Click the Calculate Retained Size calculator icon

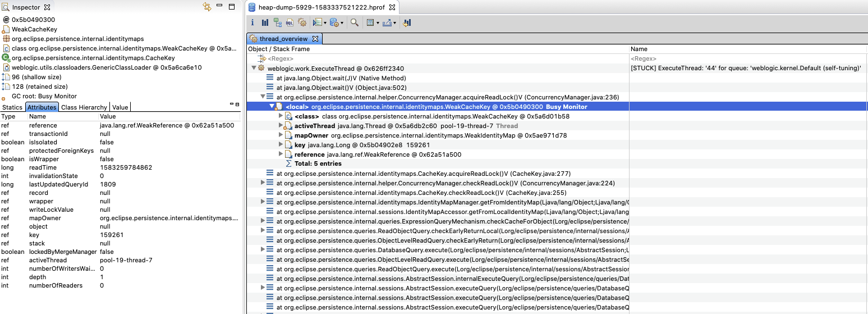(x=370, y=23)
